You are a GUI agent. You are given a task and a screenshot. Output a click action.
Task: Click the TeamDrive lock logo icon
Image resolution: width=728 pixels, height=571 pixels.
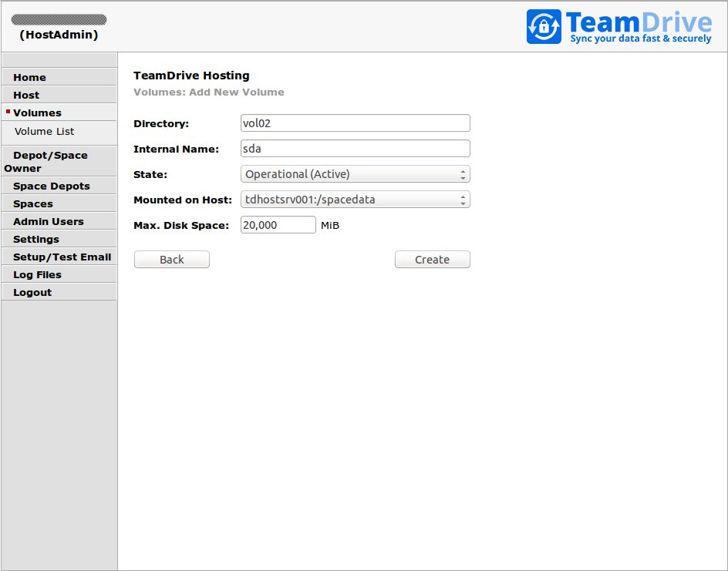pyautogui.click(x=544, y=26)
